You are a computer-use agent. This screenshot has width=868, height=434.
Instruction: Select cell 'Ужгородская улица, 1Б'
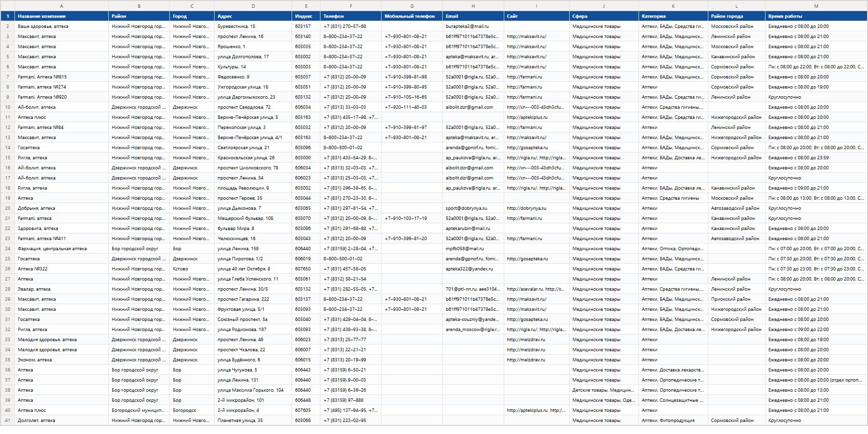[x=253, y=87]
